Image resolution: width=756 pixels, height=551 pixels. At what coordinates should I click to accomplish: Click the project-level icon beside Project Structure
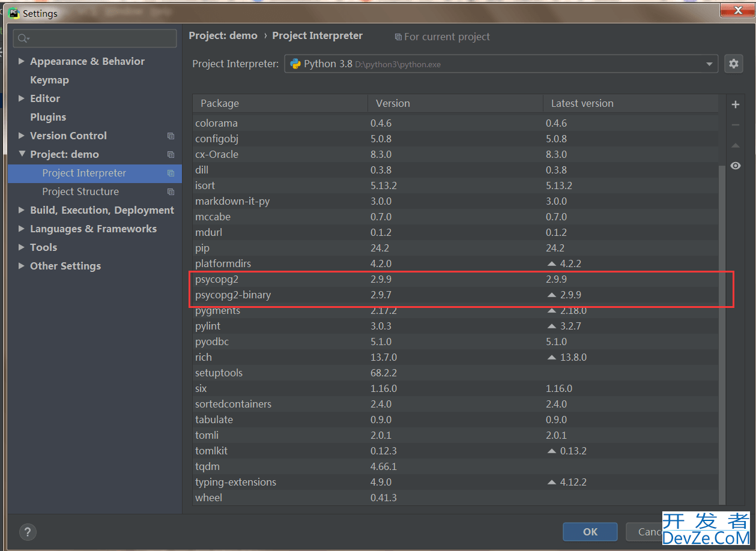coord(171,191)
